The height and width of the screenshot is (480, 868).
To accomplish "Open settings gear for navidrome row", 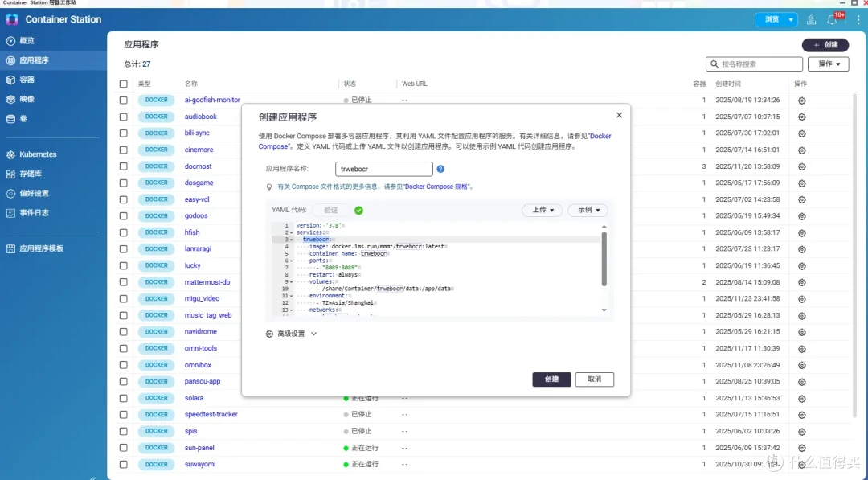I will click(x=801, y=332).
